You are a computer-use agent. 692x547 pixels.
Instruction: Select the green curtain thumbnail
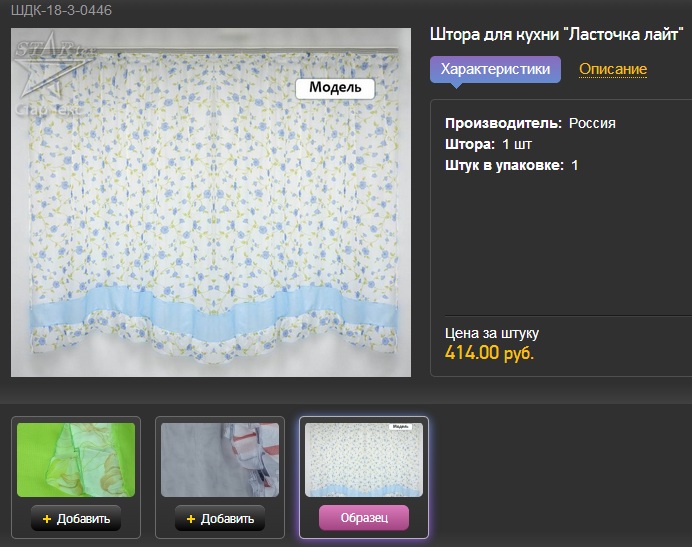[76, 460]
